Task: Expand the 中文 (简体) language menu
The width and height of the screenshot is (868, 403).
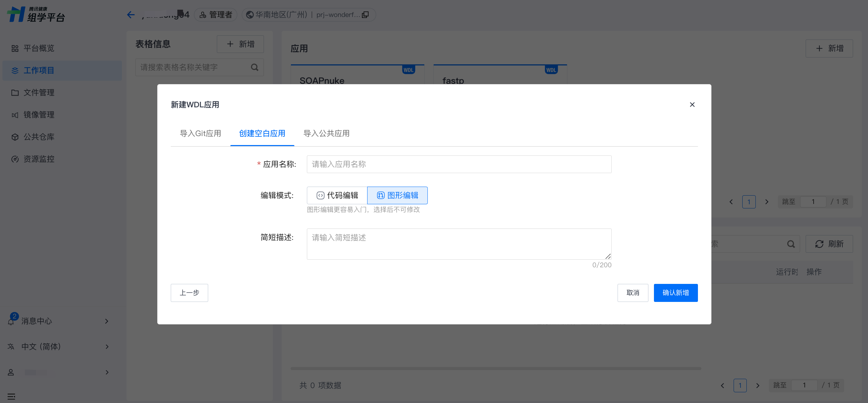Action: pyautogui.click(x=107, y=347)
